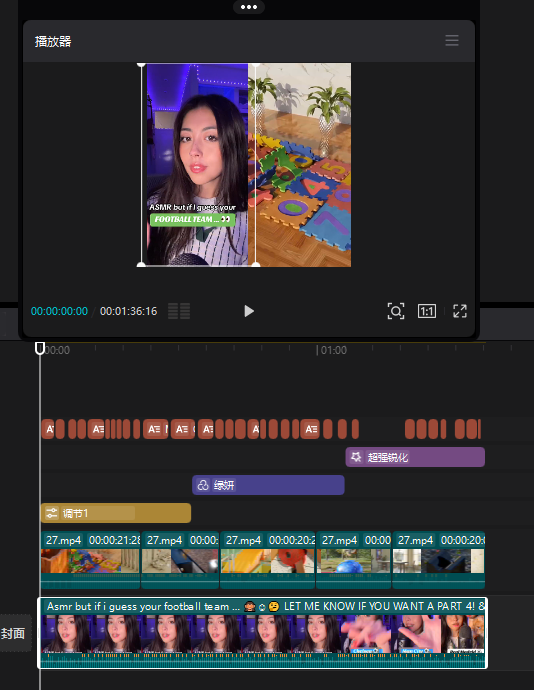Select the 27.mp4 clip showing a white room
Viewport: 534px width, 690px height.
(438, 560)
